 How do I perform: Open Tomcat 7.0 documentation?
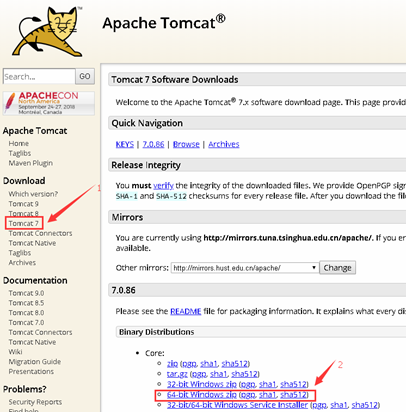[26, 322]
